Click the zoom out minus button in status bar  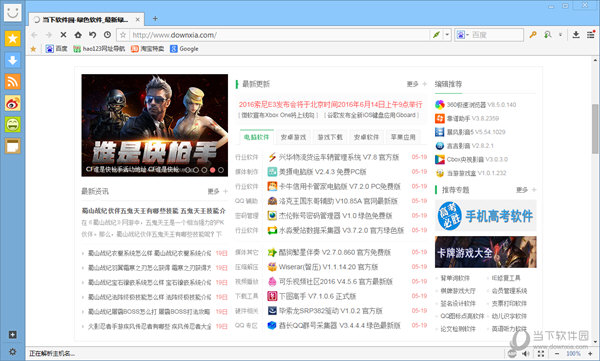(557, 354)
